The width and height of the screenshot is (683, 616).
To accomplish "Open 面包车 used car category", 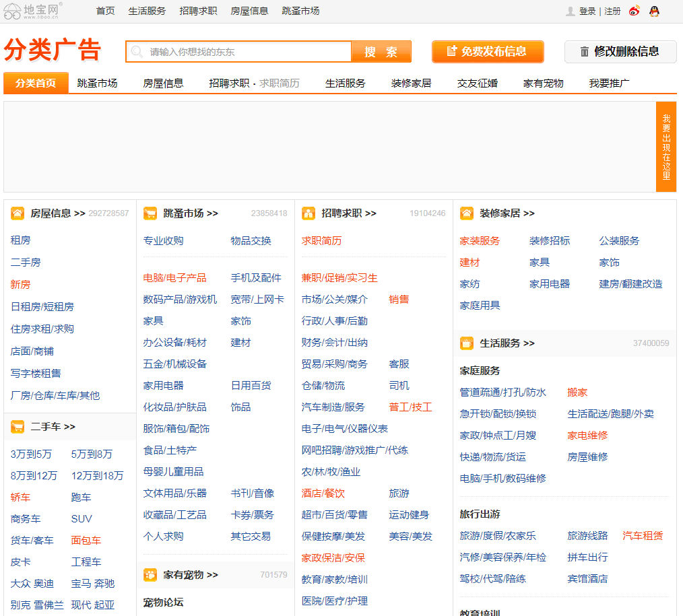I will pyautogui.click(x=86, y=541).
